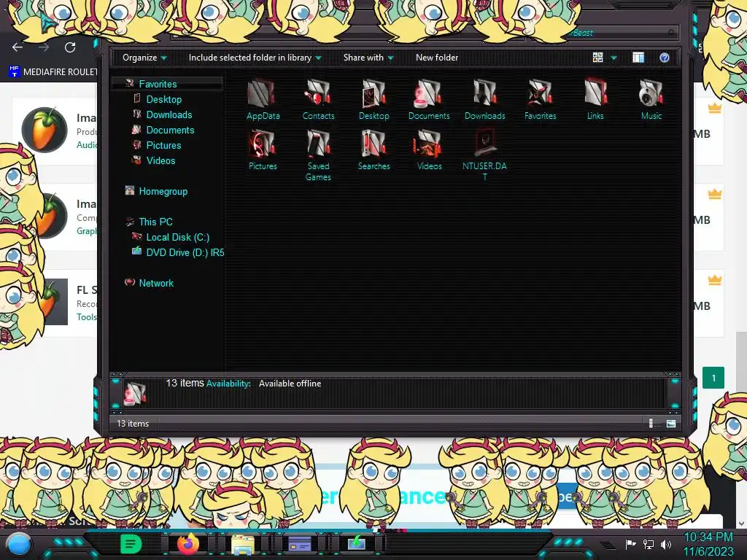The image size is (747, 560).
Task: Open the Organize dropdown menu
Action: click(x=144, y=58)
